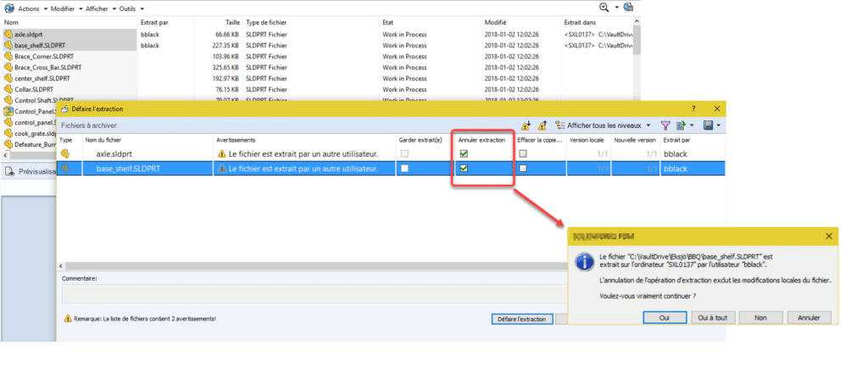The height and width of the screenshot is (368, 868).
Task: Open the dropdown arrow beside the search magnifier
Action: [x=617, y=8]
